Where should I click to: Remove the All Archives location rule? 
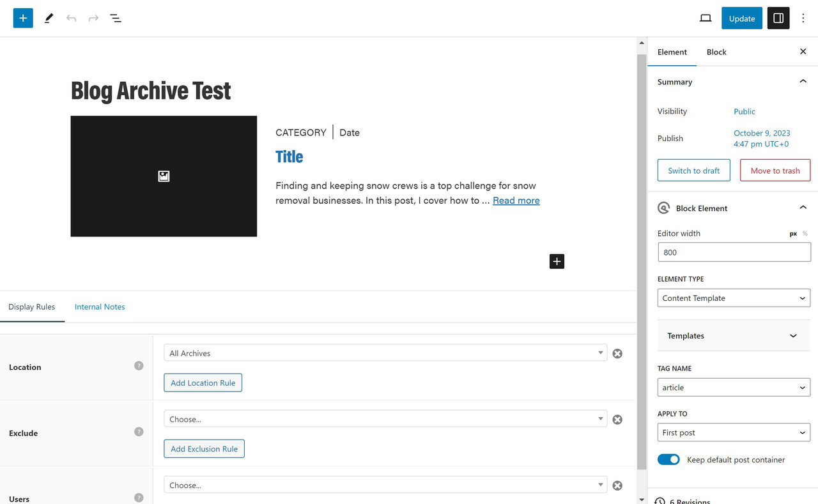(x=617, y=353)
